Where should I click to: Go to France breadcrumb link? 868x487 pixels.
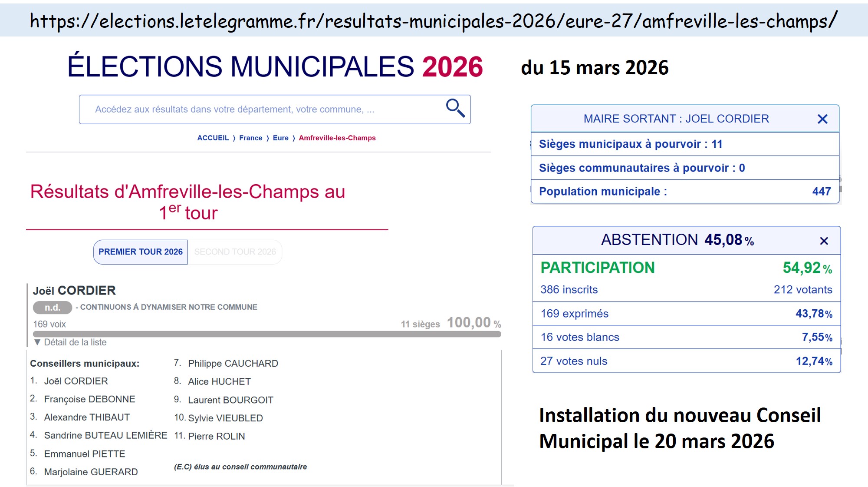pyautogui.click(x=250, y=138)
